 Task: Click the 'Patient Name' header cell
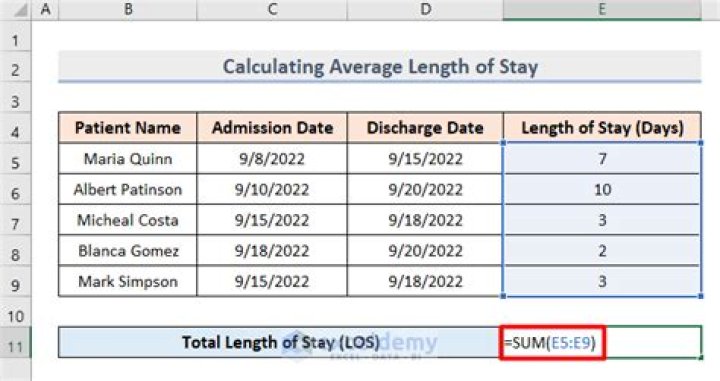[x=128, y=128]
